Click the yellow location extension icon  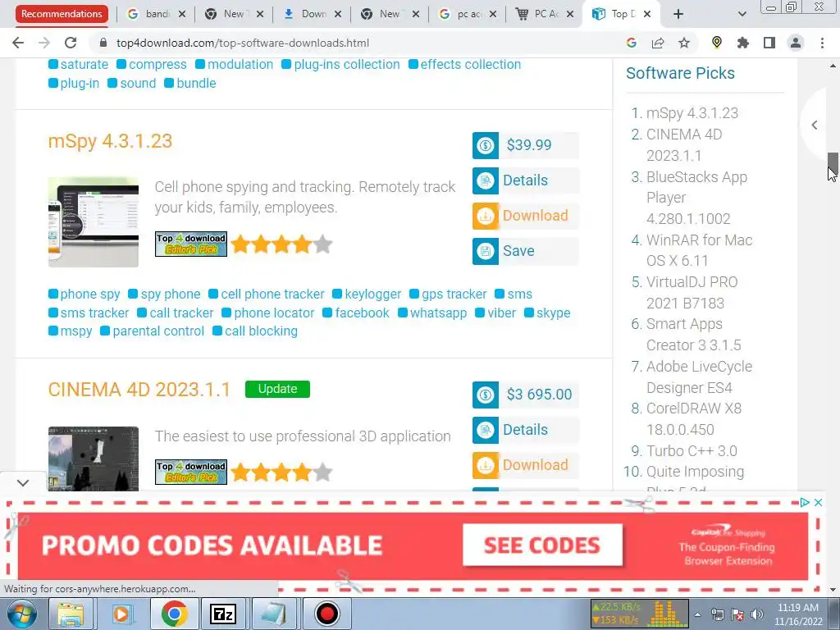[717, 43]
